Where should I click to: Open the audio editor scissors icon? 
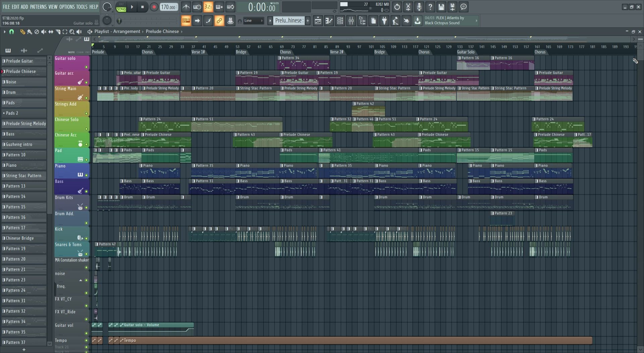point(408,7)
